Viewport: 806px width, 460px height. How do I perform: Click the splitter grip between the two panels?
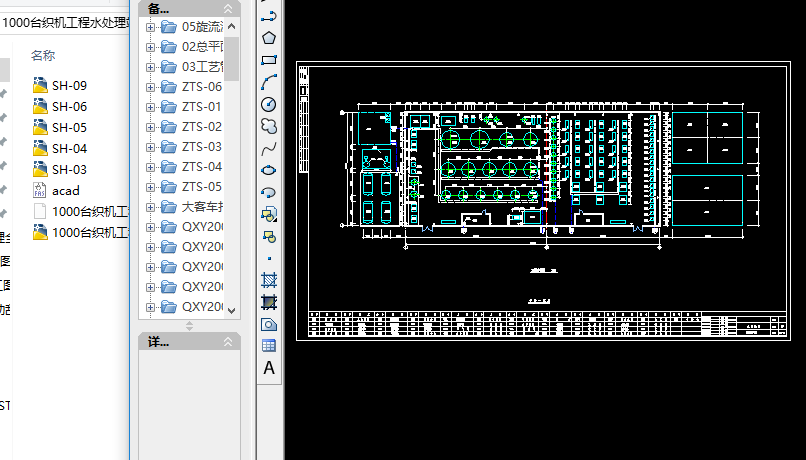coord(189,326)
